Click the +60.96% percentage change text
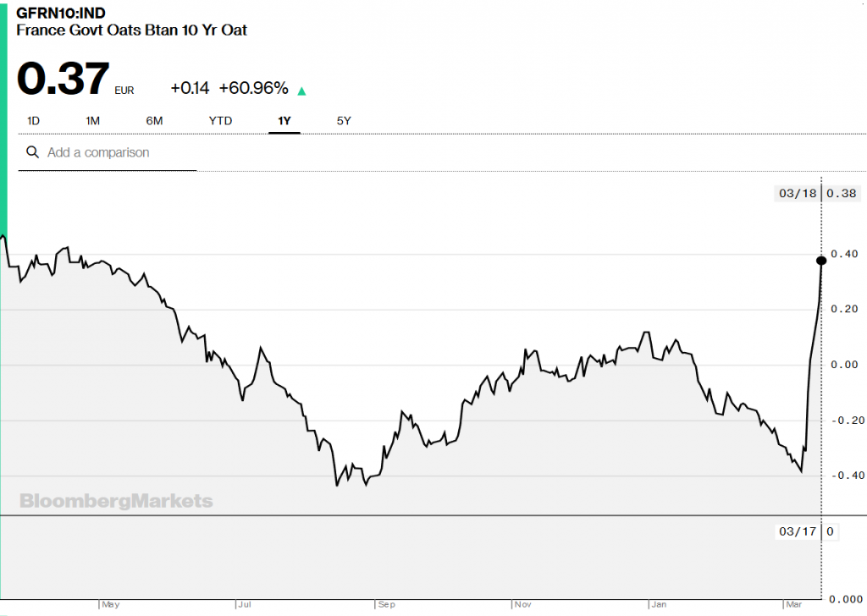Screen dimensions: 867x616 tap(255, 88)
